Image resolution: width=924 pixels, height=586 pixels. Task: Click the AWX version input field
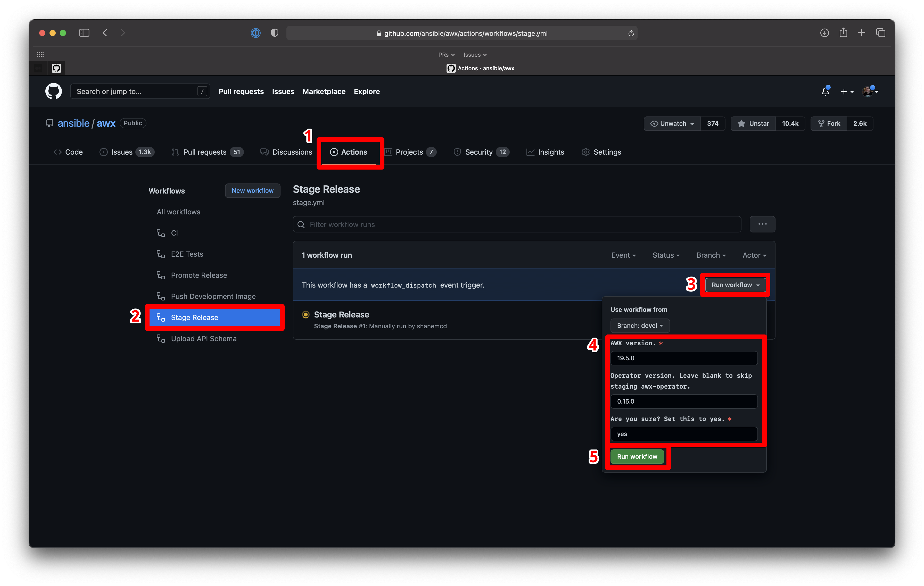click(684, 358)
